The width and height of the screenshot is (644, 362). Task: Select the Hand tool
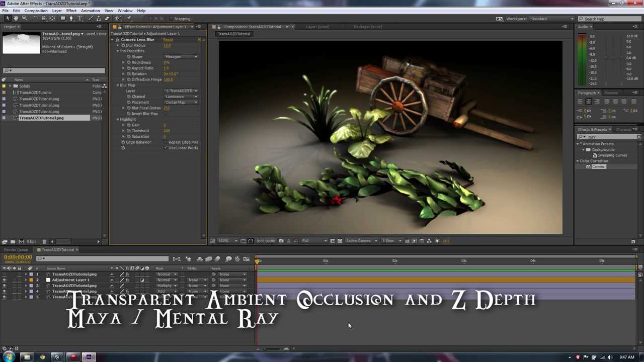[x=16, y=19]
